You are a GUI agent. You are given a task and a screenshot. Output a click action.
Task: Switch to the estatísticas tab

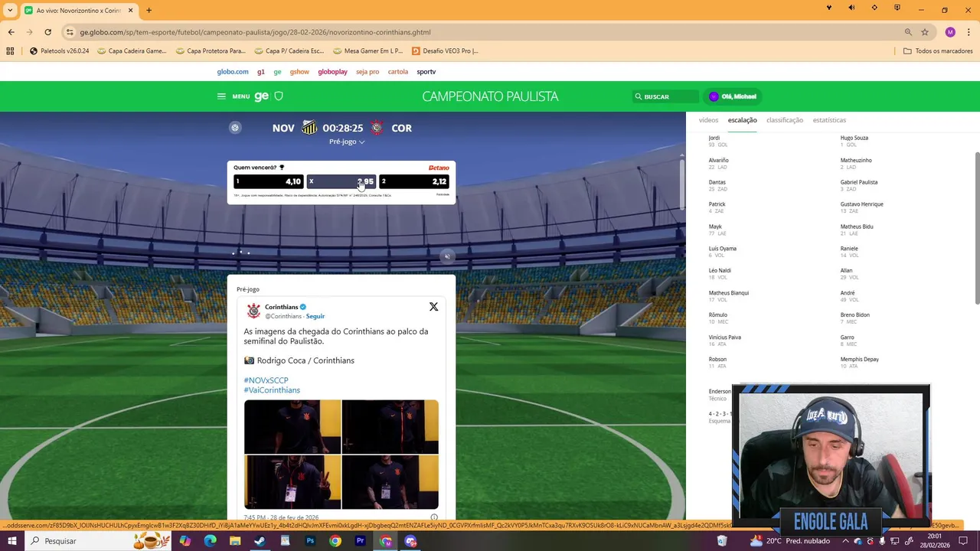[x=829, y=120]
